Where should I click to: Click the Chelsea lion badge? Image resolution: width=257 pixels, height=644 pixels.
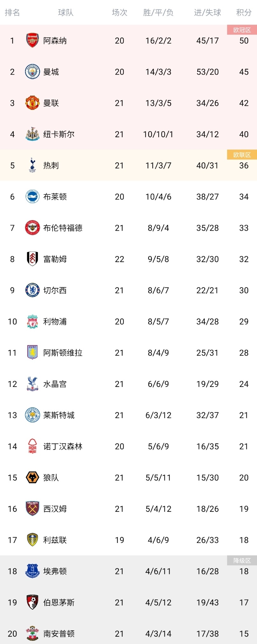click(x=32, y=290)
